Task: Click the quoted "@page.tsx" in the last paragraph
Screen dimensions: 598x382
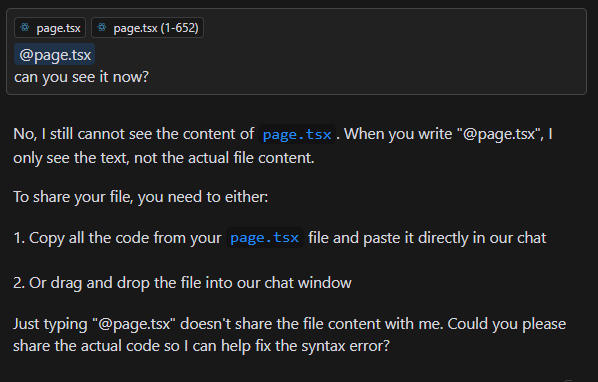Action: pyautogui.click(x=134, y=324)
